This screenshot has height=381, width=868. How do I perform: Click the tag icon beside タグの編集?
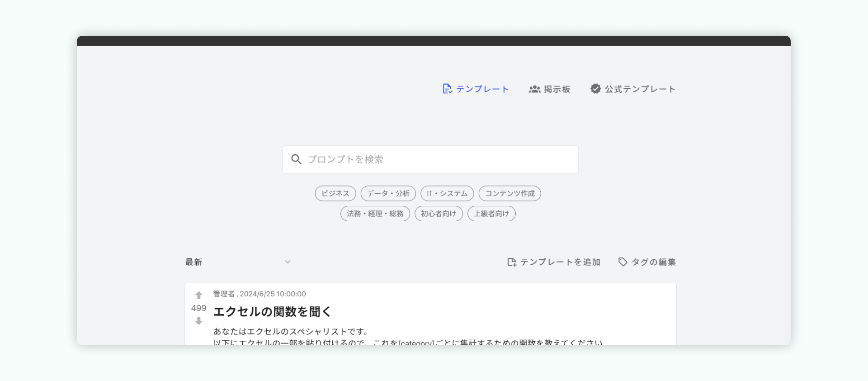pos(623,262)
